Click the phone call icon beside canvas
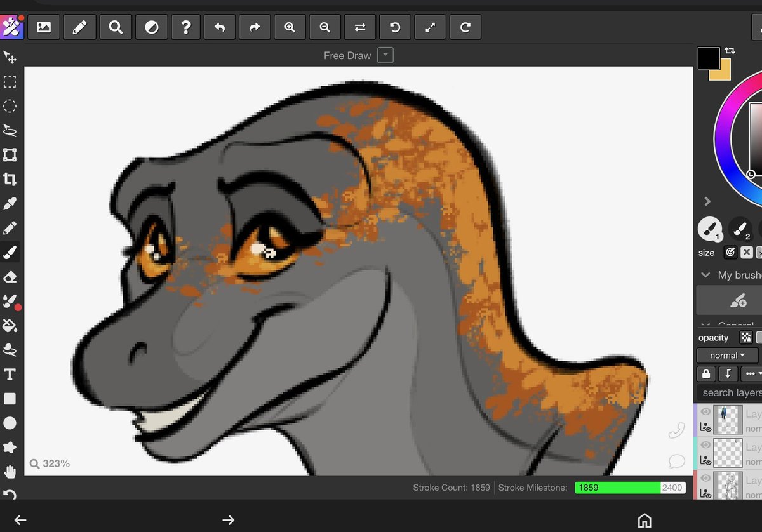Viewport: 762px width, 532px height. click(x=676, y=430)
